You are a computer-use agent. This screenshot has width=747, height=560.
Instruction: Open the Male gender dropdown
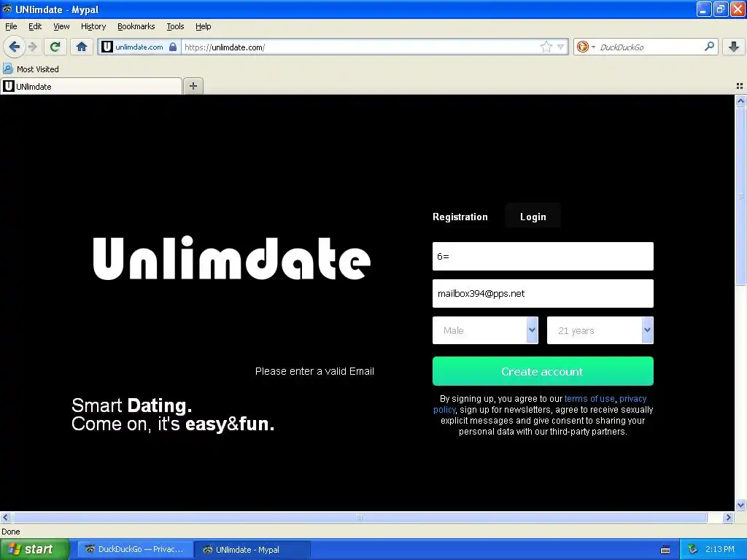pos(485,330)
